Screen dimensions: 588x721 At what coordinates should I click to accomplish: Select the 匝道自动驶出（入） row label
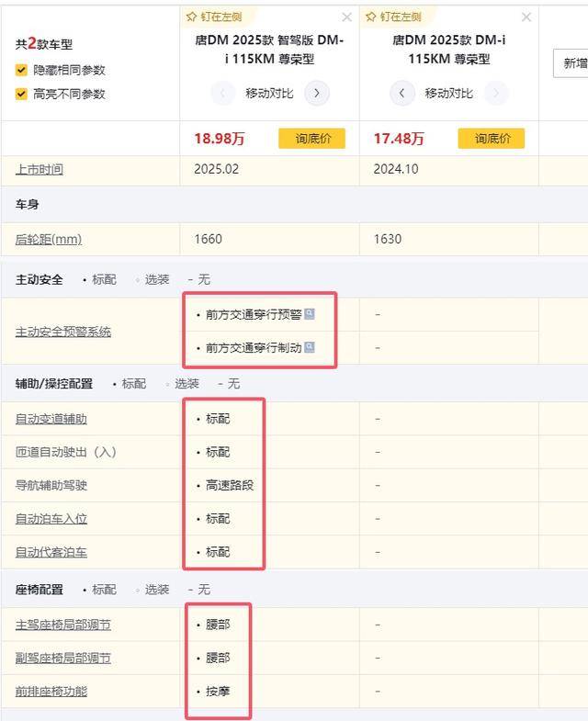(66, 452)
